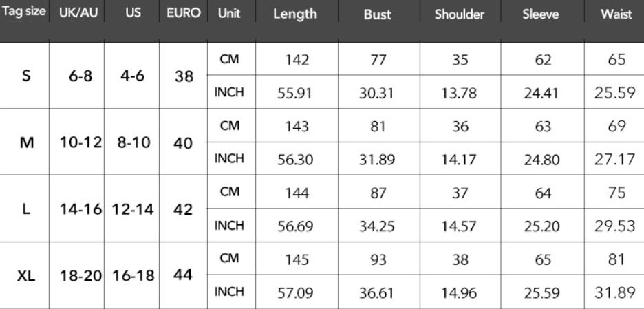Image resolution: width=644 pixels, height=309 pixels.
Task: Select the 14.96 inch shoulder value
Action: pyautogui.click(x=459, y=293)
